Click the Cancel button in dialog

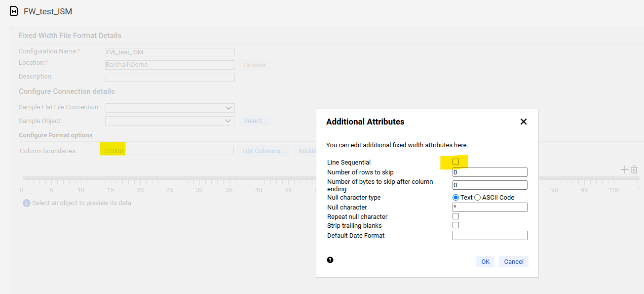(x=514, y=261)
